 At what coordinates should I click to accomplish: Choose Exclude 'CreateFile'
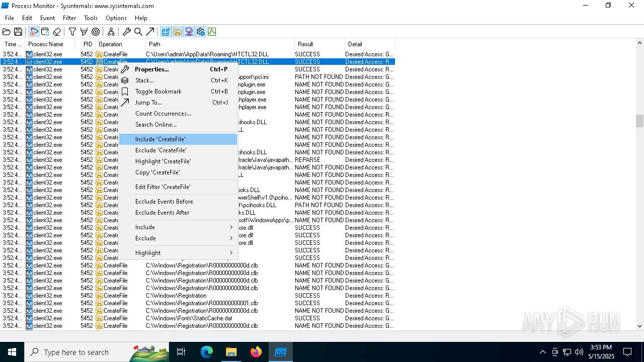[x=178, y=150]
